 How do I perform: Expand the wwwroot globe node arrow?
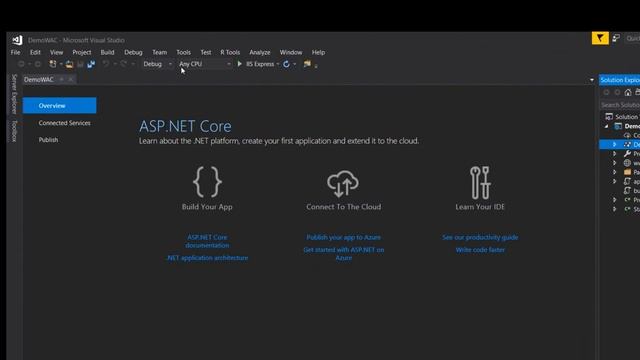[615, 163]
